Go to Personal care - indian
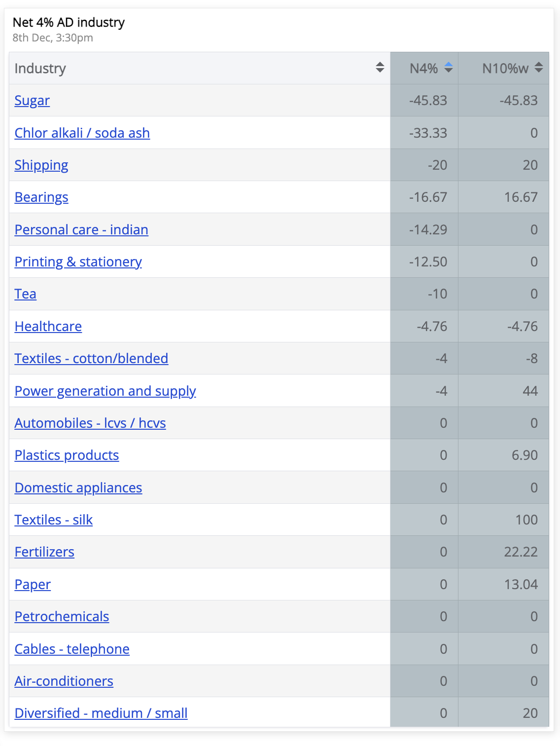Viewport: 560px width, 746px height. (x=81, y=229)
